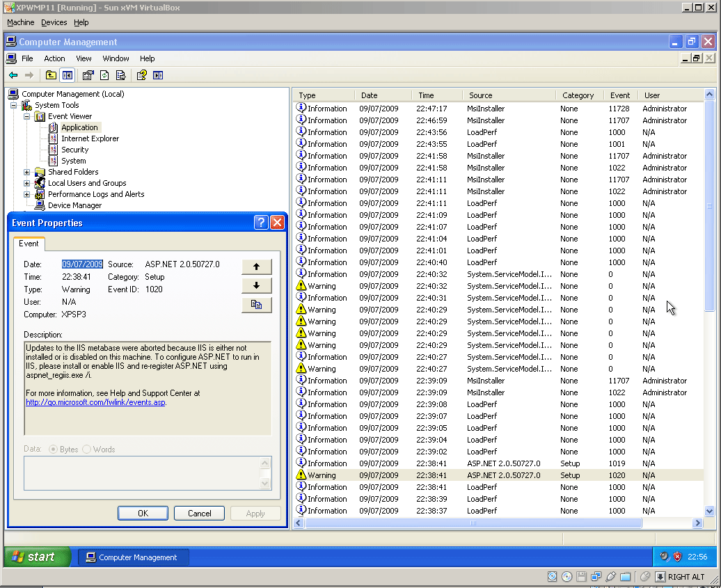Expand the Local Users and Groups node
This screenshot has height=588, width=721.
pos(26,183)
